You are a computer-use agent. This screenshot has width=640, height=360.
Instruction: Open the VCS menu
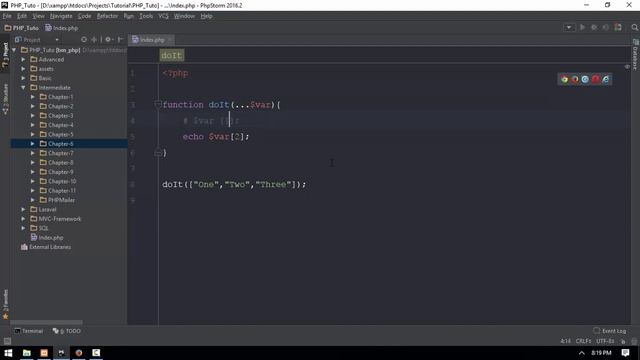(163, 16)
